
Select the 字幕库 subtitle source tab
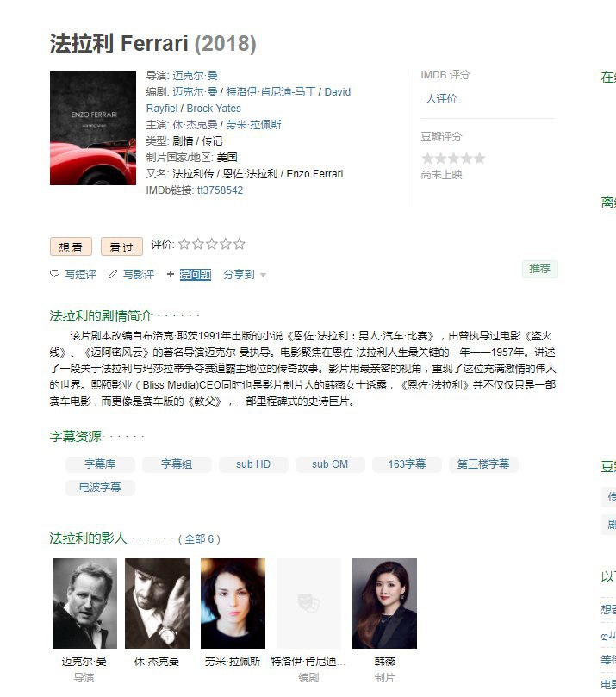tap(100, 464)
